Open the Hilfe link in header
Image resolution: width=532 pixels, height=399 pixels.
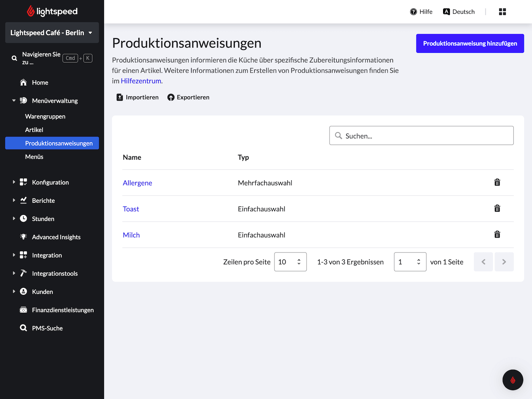(421, 12)
